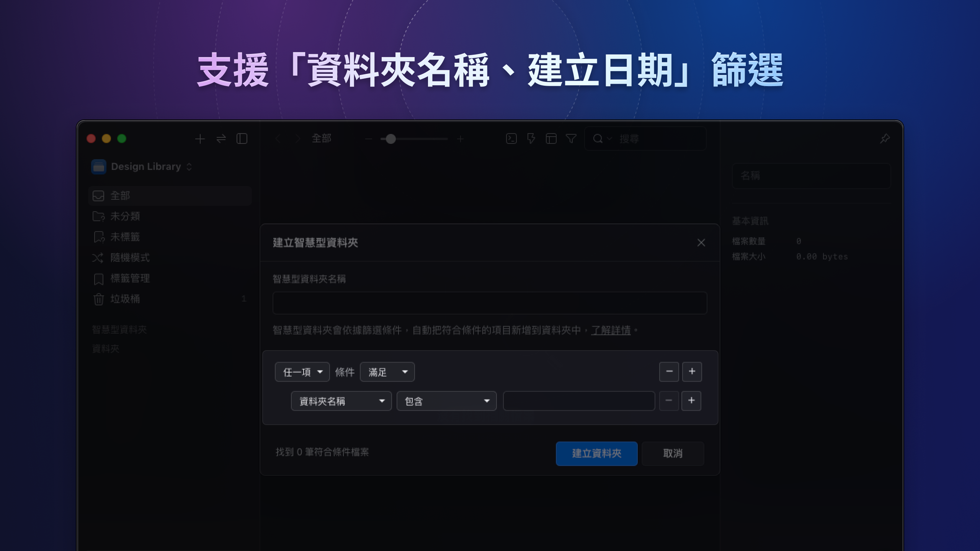
Task: Open the 包含 operator dropdown
Action: click(446, 401)
